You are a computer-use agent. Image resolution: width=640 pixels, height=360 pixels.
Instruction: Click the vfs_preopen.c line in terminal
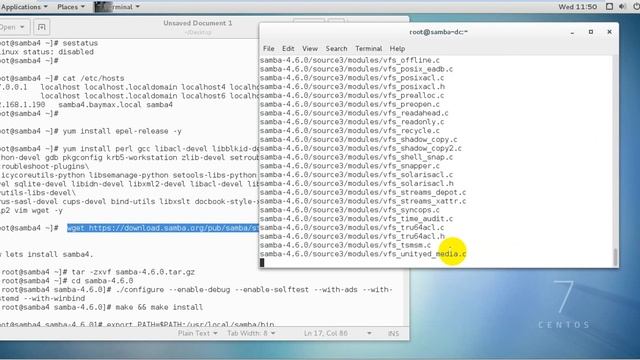(x=350, y=104)
